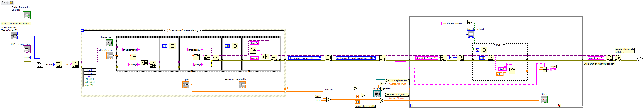
Task: Click the red loop condition stop terminal
Action: click(x=559, y=106)
